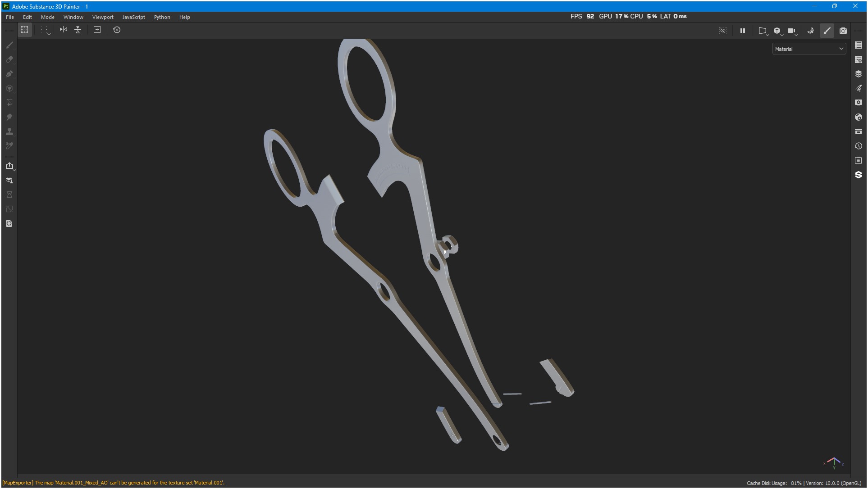Open the Mode menu
The height and width of the screenshot is (489, 868).
[48, 17]
